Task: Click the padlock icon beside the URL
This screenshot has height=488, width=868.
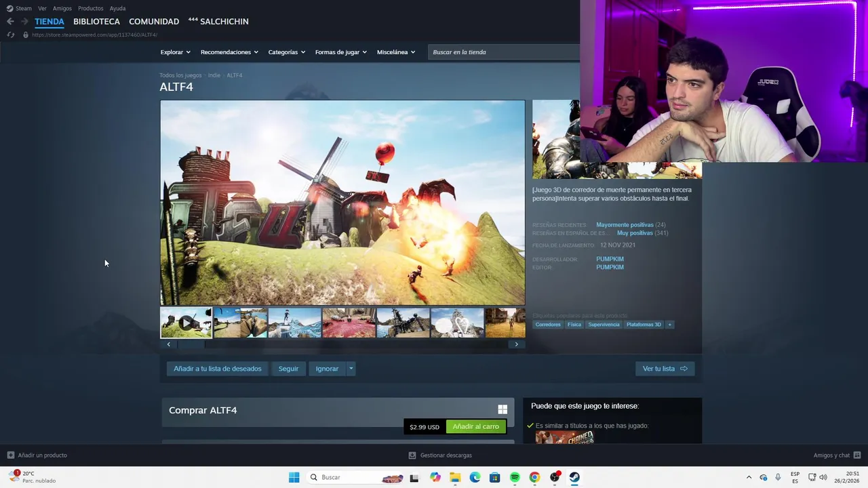Action: tap(26, 35)
